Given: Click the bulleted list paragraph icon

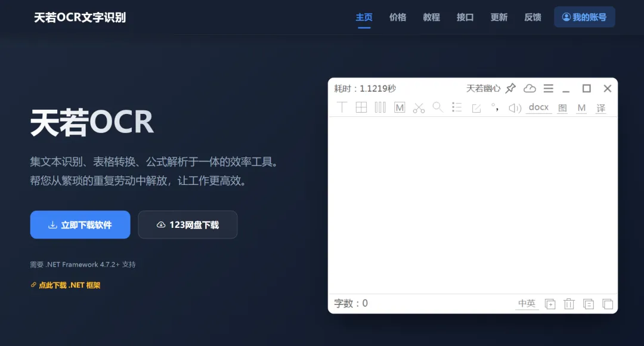Looking at the screenshot, I should 457,107.
